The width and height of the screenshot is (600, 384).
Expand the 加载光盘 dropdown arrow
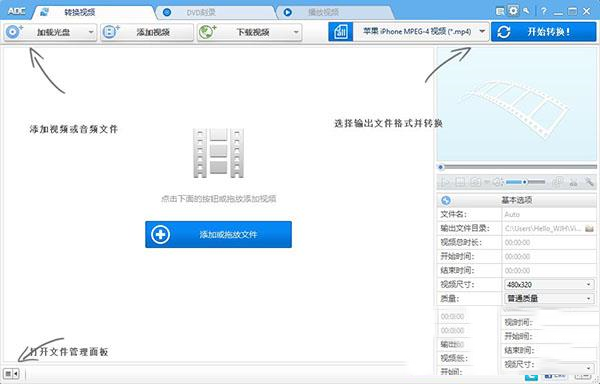pos(91,32)
